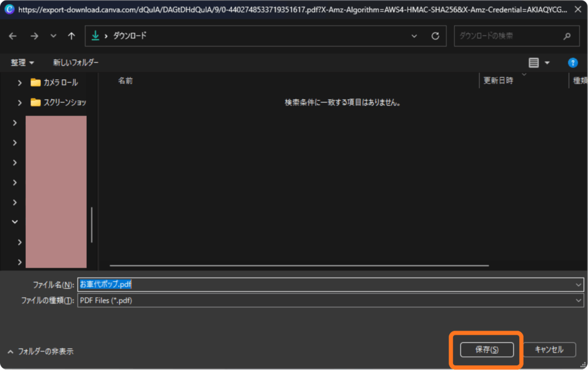
Task: Click the Up one level arrow
Action: click(71, 36)
